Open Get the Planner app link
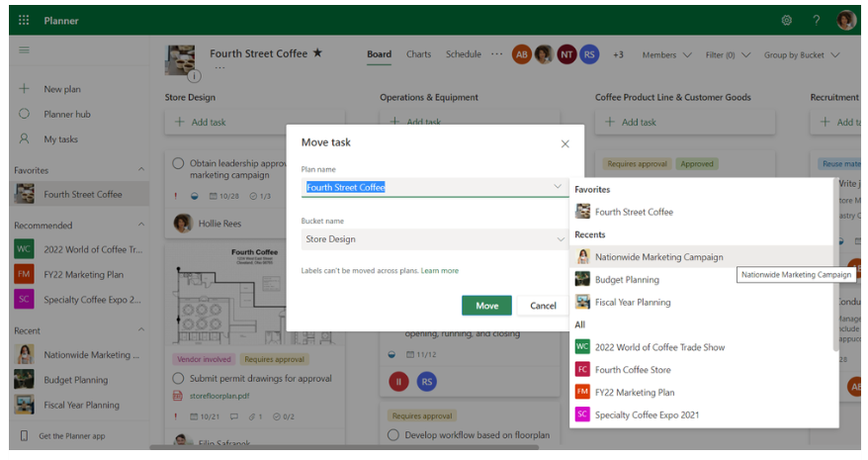 click(x=71, y=436)
